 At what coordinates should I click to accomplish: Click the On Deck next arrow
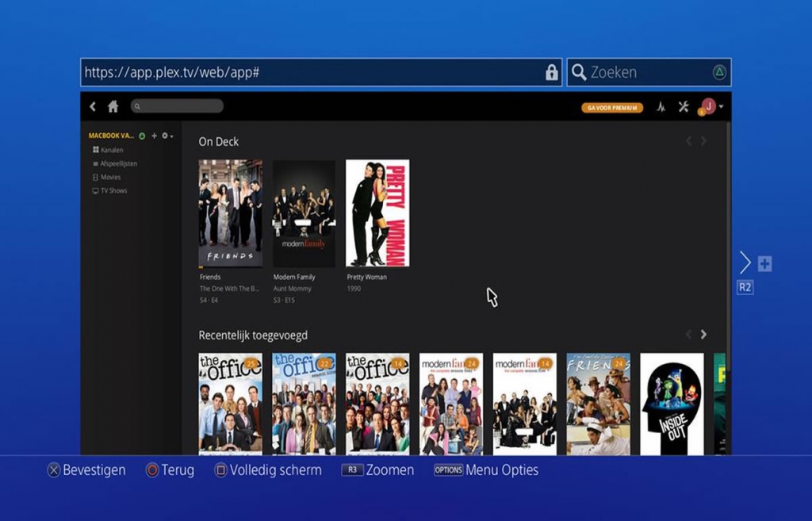[x=703, y=141]
